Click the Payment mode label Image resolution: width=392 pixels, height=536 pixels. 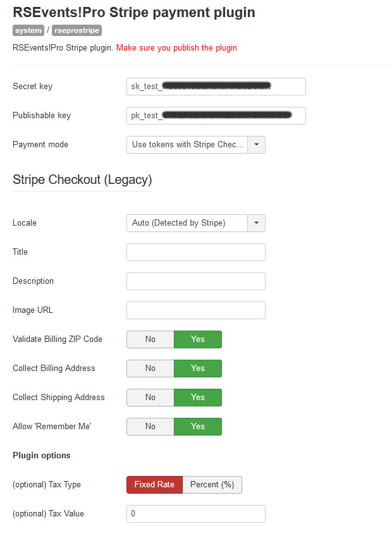40,145
